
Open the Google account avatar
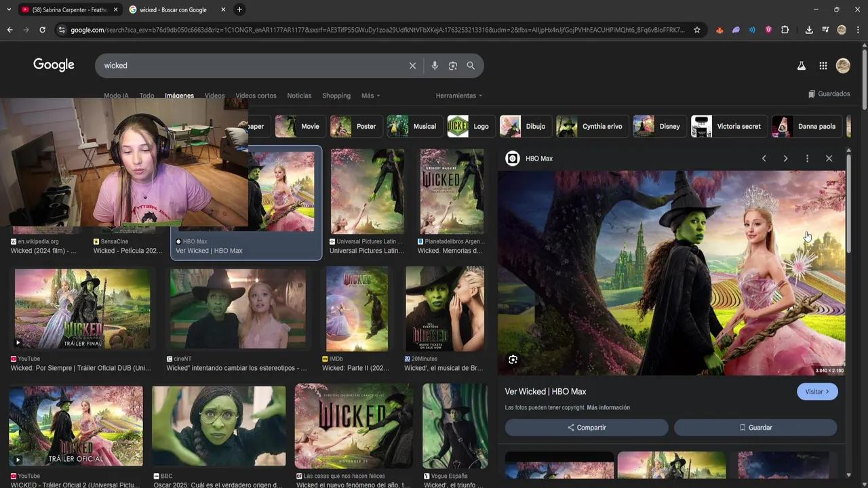(x=843, y=66)
